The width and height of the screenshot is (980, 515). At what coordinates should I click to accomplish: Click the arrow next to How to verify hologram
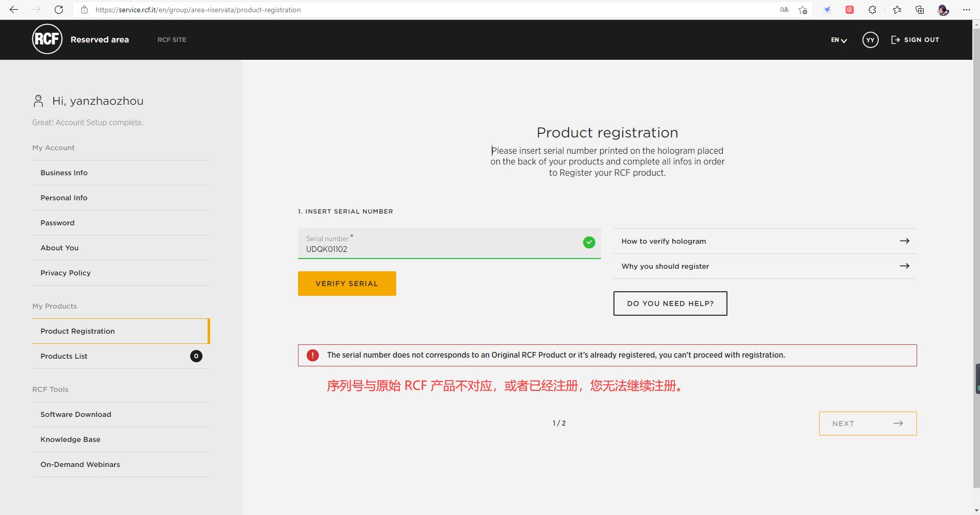point(904,241)
